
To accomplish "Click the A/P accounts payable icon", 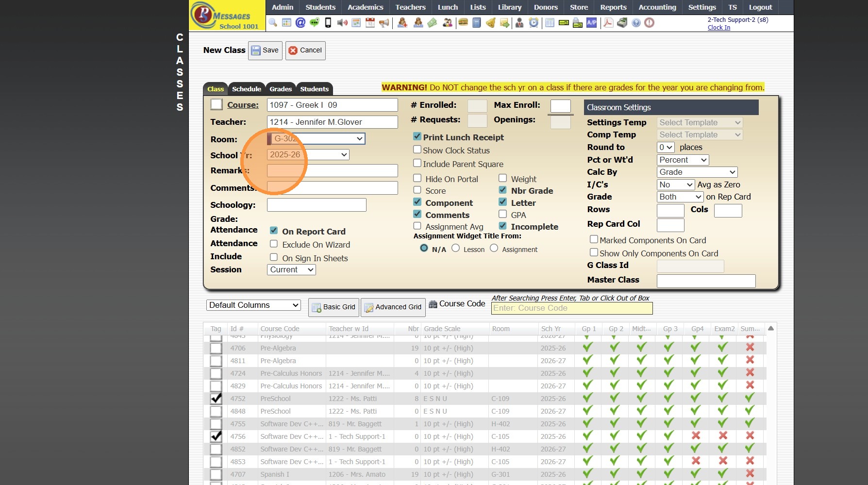I will [591, 23].
